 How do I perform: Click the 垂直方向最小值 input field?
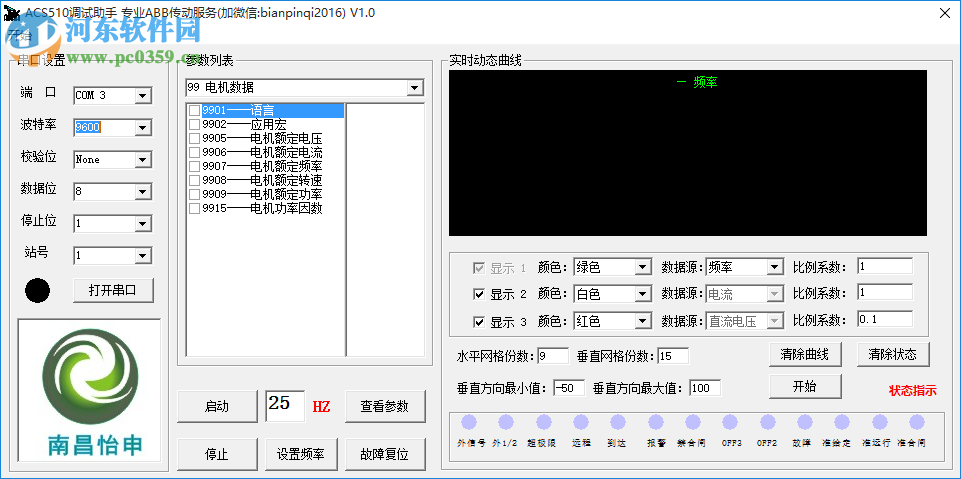[569, 388]
